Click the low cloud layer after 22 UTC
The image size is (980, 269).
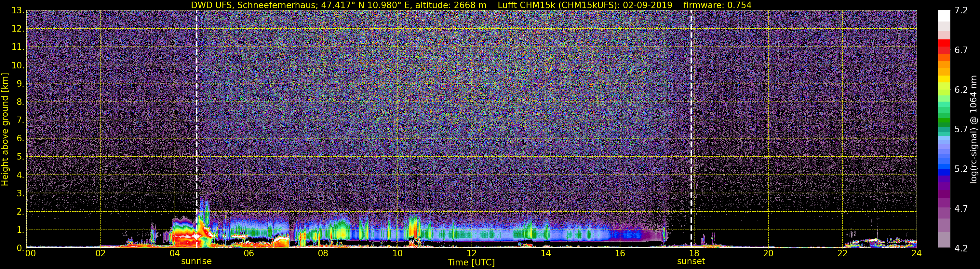[881, 242]
